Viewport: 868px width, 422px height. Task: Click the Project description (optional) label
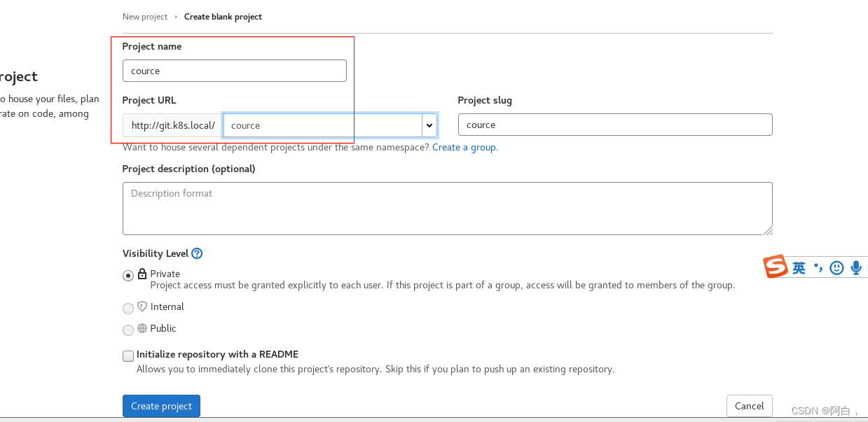(x=189, y=169)
